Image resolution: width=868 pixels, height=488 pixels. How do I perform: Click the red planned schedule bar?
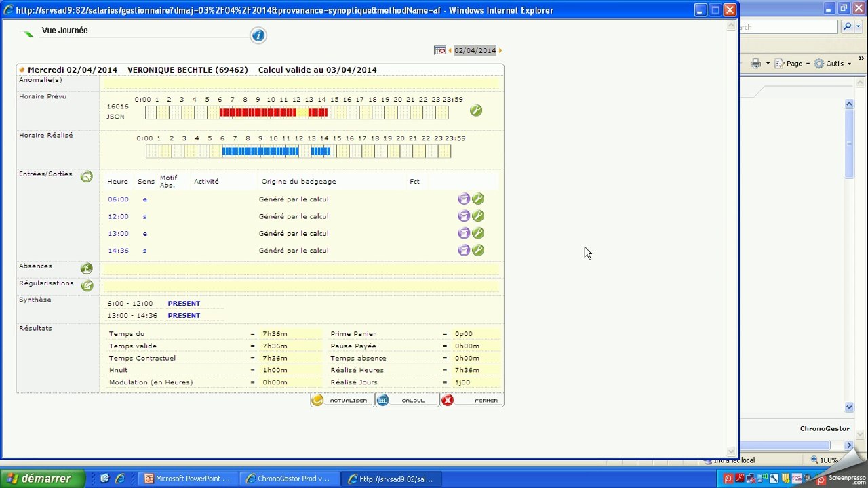(273, 113)
